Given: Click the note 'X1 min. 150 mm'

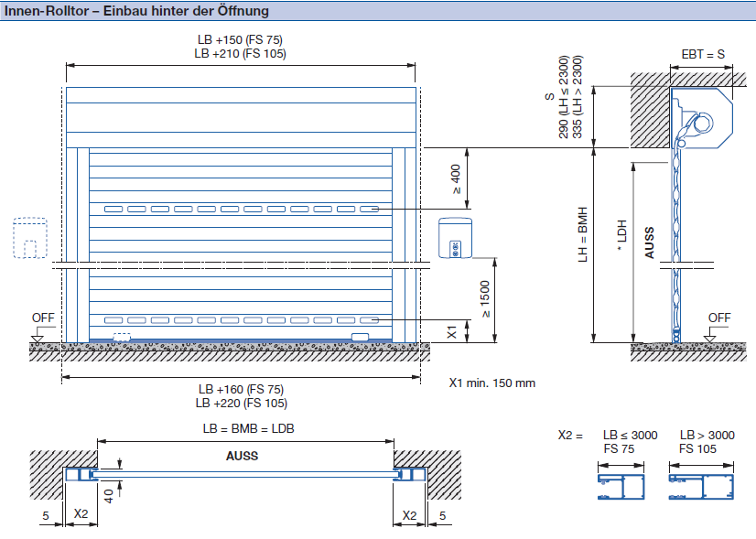Looking at the screenshot, I should point(492,383).
